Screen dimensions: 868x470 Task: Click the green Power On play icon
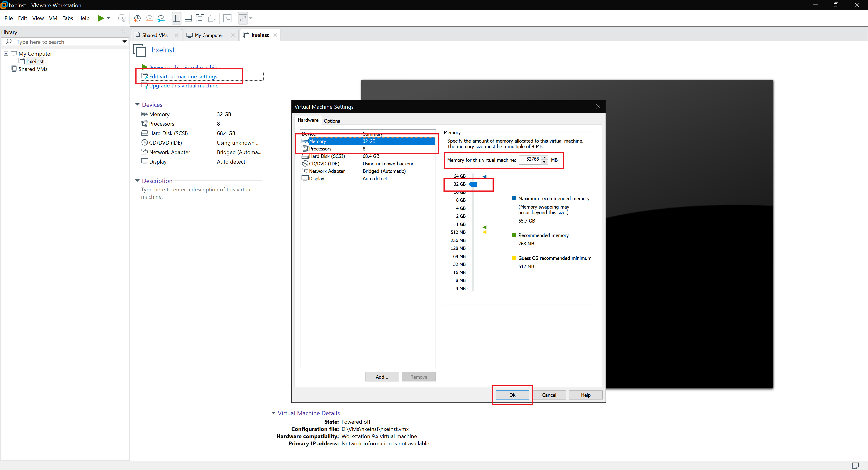click(x=100, y=18)
